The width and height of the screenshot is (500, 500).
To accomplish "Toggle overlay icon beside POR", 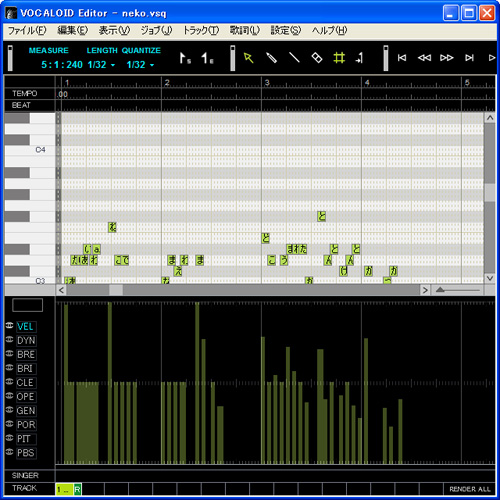I will [x=9, y=423].
